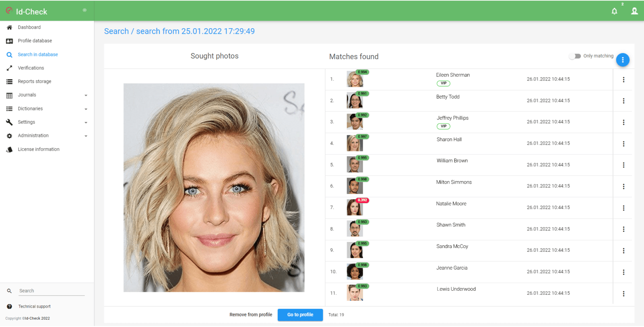Open Profile database from sidebar
Image resolution: width=644 pixels, height=327 pixels.
pyautogui.click(x=35, y=41)
